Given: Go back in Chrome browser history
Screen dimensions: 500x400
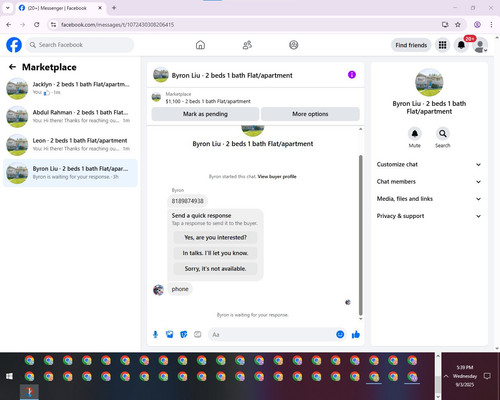Looking at the screenshot, I should coord(9,24).
